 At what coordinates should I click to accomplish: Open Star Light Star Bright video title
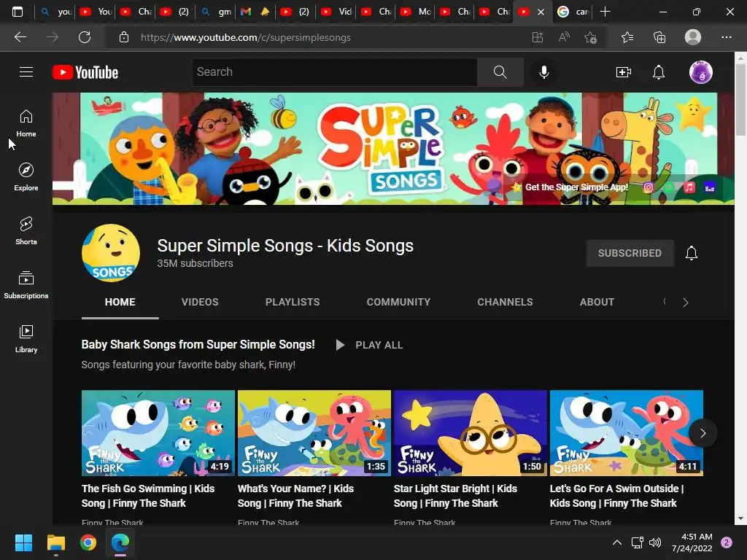pyautogui.click(x=455, y=496)
